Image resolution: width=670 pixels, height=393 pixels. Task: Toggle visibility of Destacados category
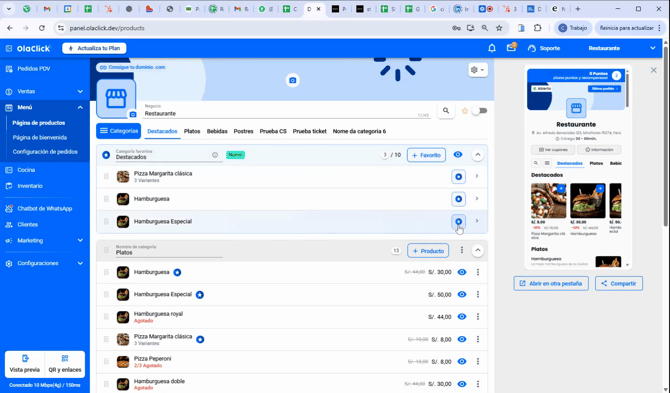[458, 155]
